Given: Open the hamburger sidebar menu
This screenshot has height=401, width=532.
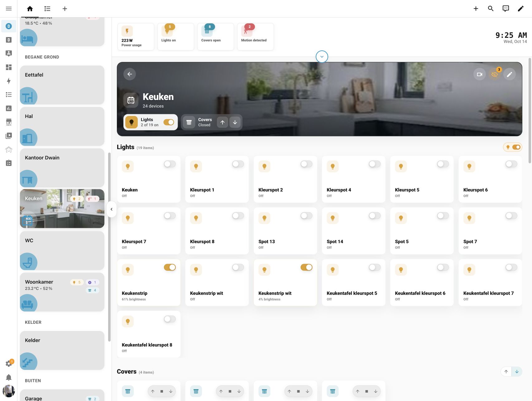Looking at the screenshot, I should (x=9, y=9).
